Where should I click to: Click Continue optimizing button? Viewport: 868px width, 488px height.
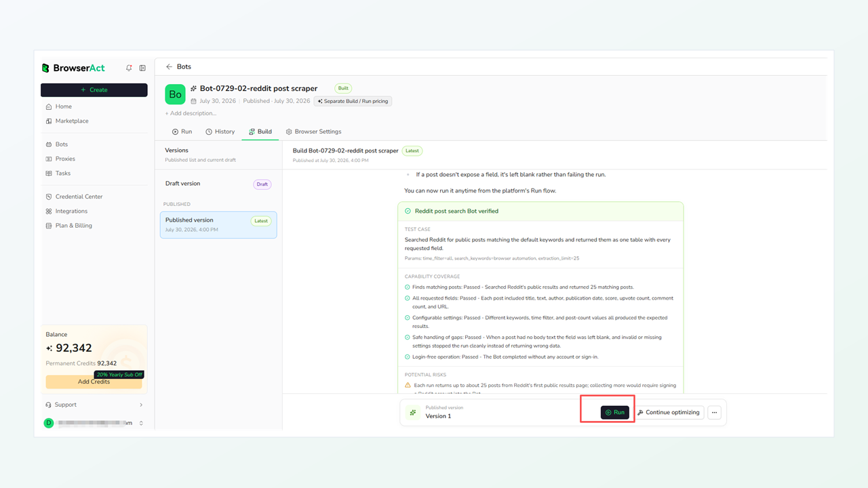(669, 412)
